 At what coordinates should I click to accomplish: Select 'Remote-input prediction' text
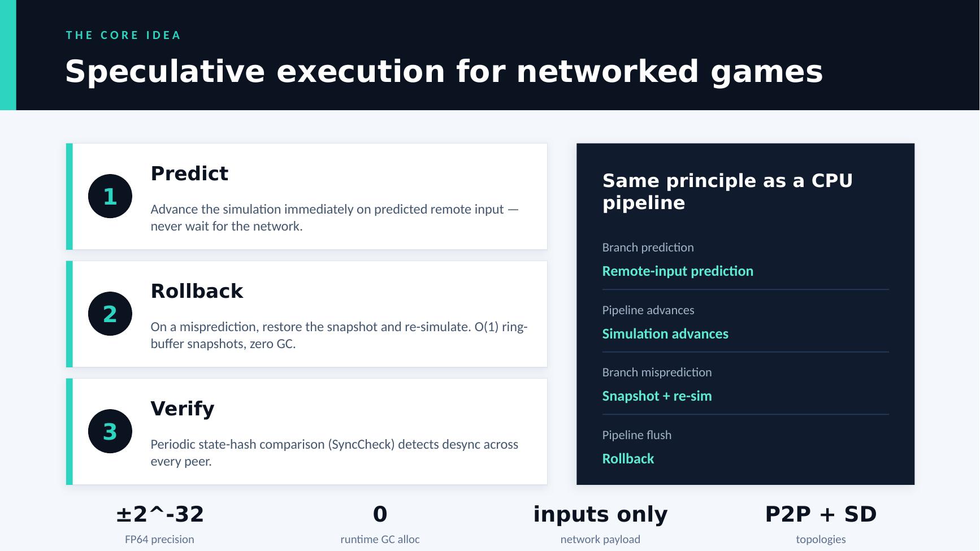tap(678, 271)
